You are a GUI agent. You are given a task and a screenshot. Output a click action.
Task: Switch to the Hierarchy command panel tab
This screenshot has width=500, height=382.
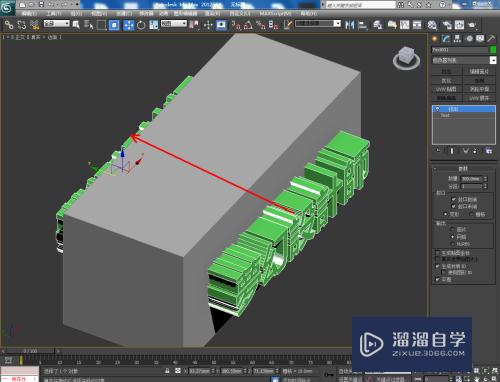coord(457,39)
